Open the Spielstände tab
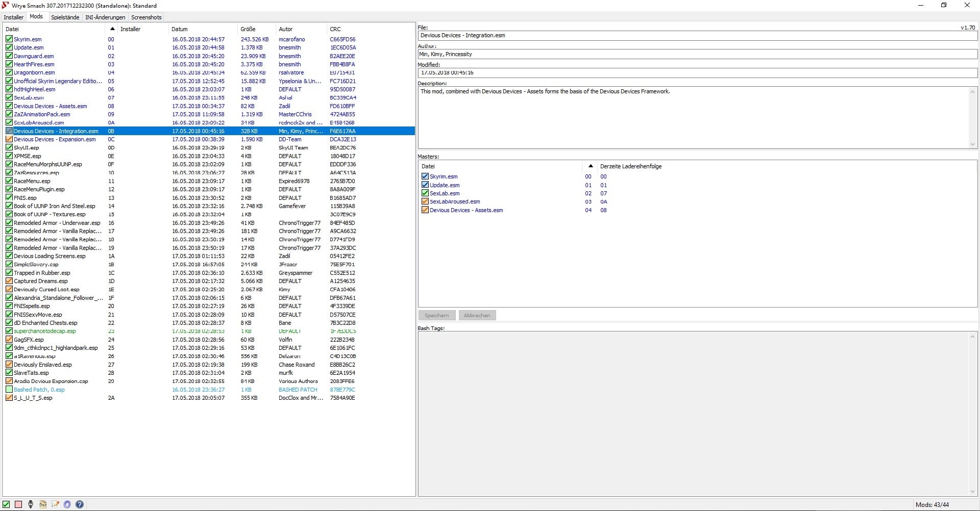 click(x=65, y=17)
